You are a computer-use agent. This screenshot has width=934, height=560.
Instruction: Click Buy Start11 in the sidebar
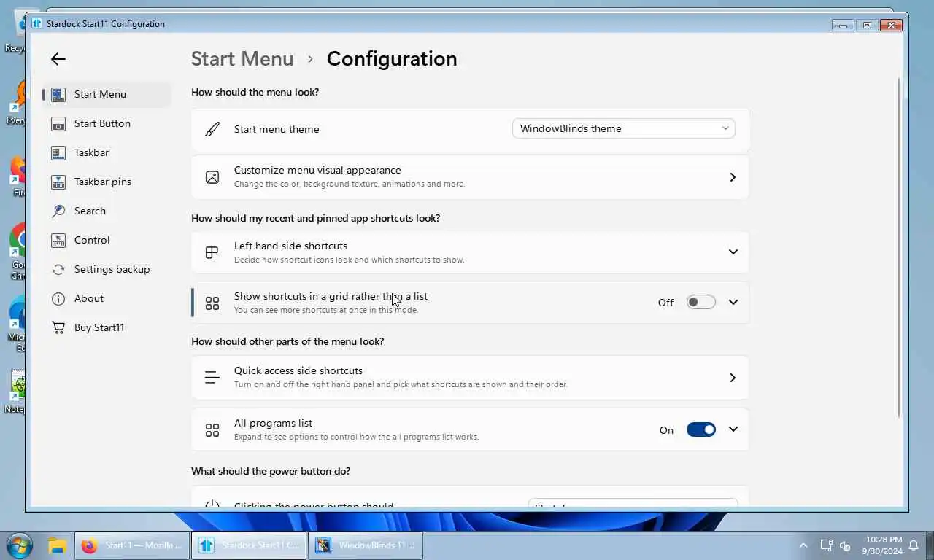(x=107, y=327)
